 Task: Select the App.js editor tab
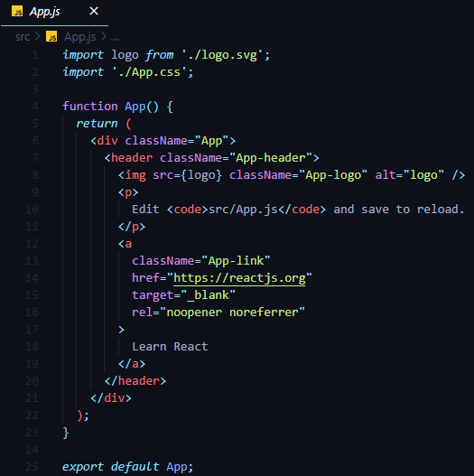coord(54,12)
